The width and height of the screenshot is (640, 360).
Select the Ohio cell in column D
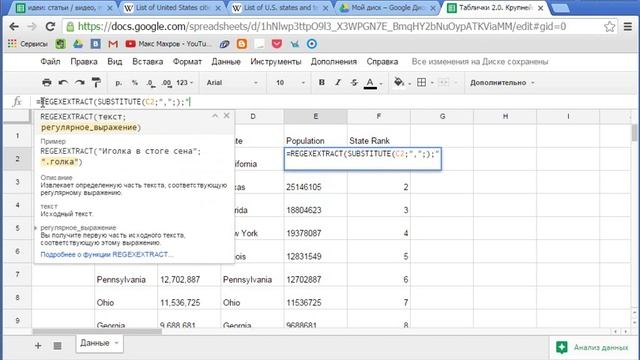coord(252,298)
